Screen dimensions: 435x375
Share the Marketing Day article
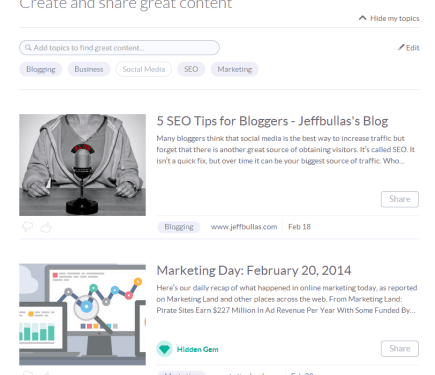pos(400,348)
